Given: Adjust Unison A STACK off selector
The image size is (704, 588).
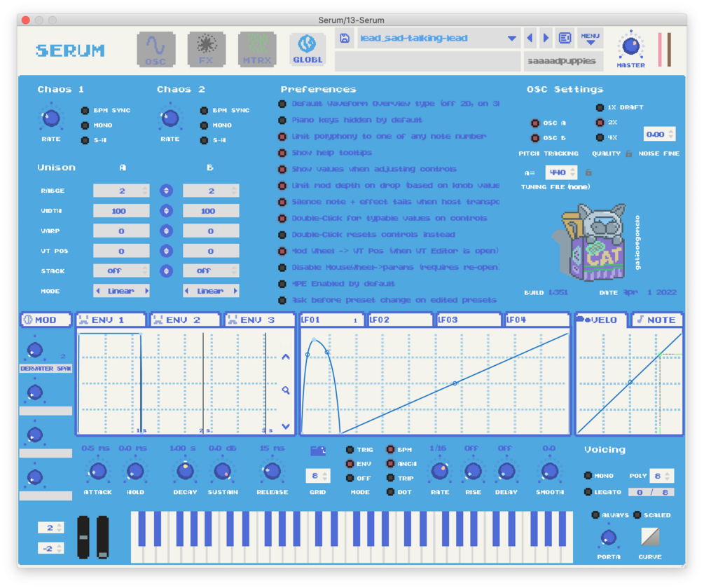Looking at the screenshot, I should pyautogui.click(x=121, y=271).
